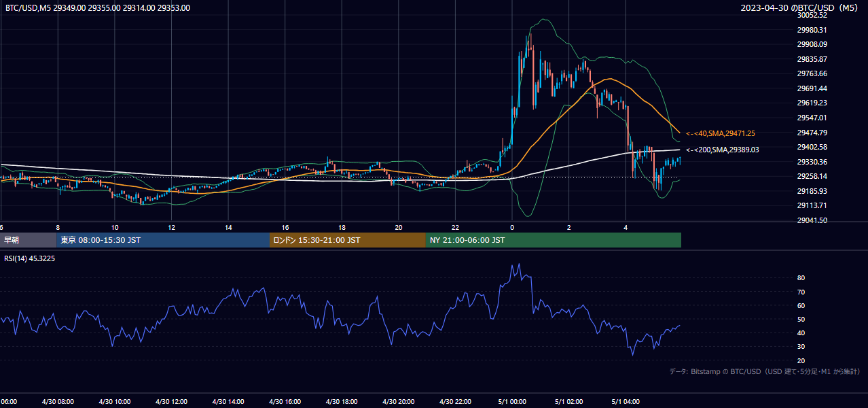Click the 29402.58 price axis value
868x408 pixels.
[812, 147]
